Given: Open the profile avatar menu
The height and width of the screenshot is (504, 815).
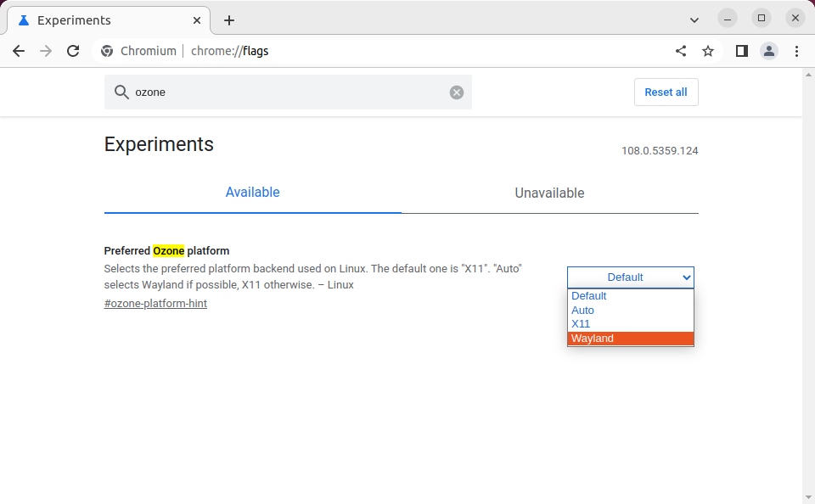Looking at the screenshot, I should click(x=769, y=51).
